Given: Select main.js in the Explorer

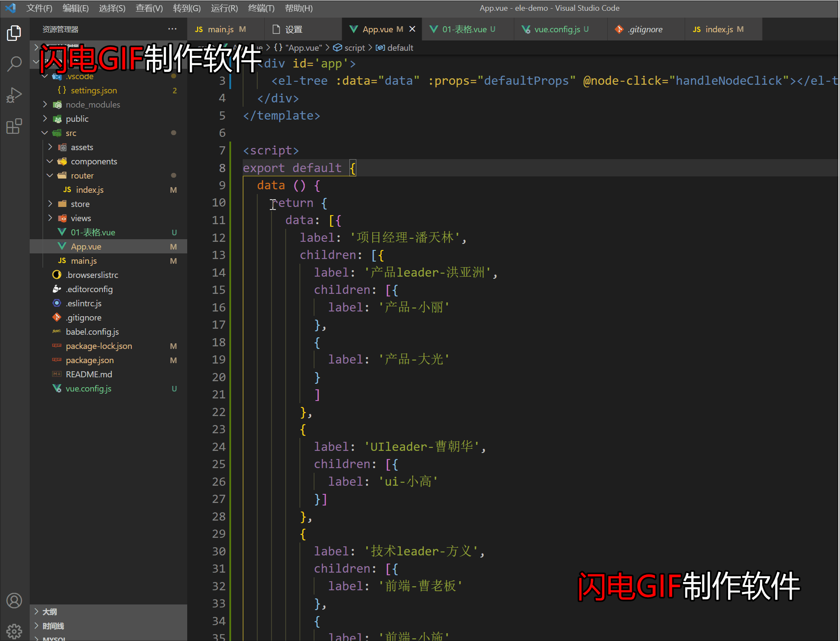Looking at the screenshot, I should (83, 260).
